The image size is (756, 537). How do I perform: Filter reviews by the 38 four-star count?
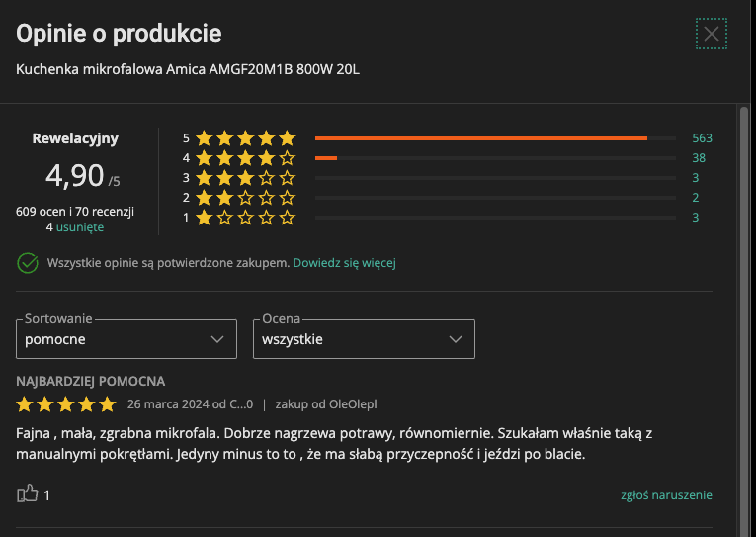point(699,158)
